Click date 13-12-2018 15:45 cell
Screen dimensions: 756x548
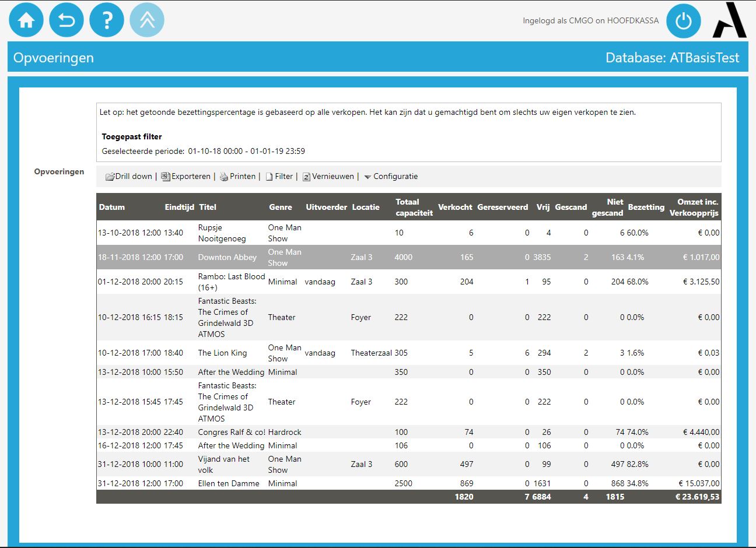coord(129,402)
